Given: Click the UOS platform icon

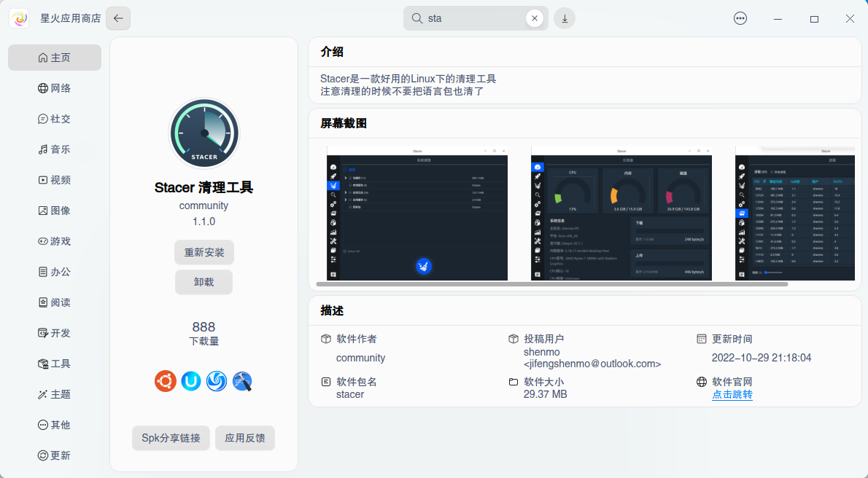Looking at the screenshot, I should (x=191, y=381).
